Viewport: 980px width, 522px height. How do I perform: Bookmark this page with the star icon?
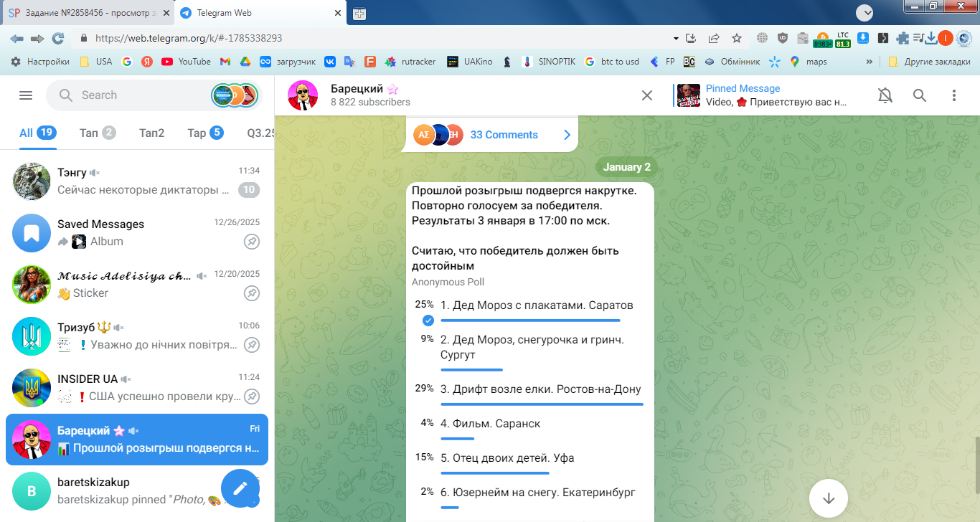tap(737, 39)
